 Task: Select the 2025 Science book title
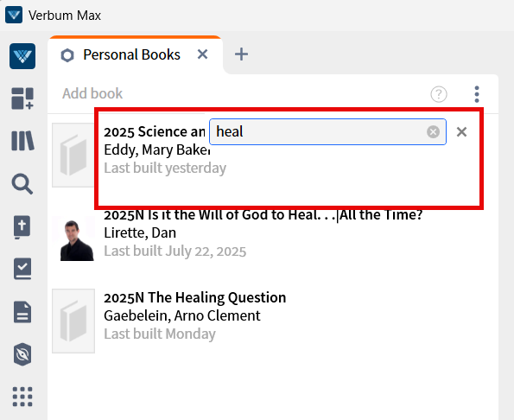(x=155, y=132)
